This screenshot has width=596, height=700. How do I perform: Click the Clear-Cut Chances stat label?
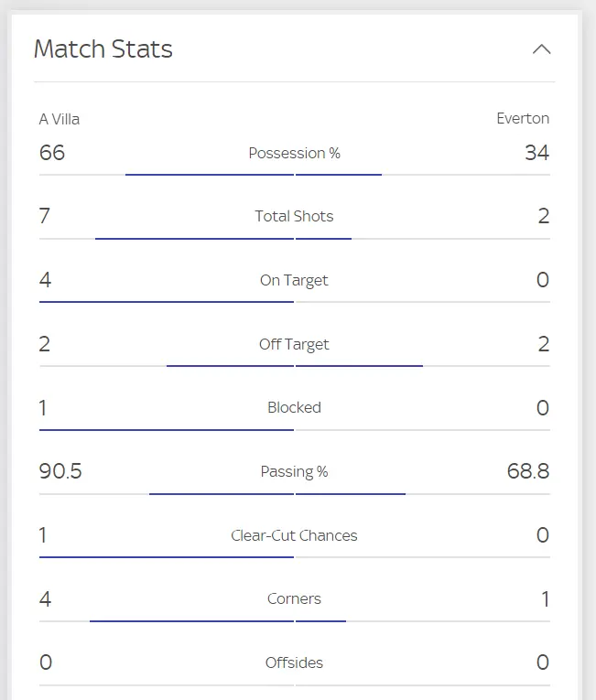point(294,536)
